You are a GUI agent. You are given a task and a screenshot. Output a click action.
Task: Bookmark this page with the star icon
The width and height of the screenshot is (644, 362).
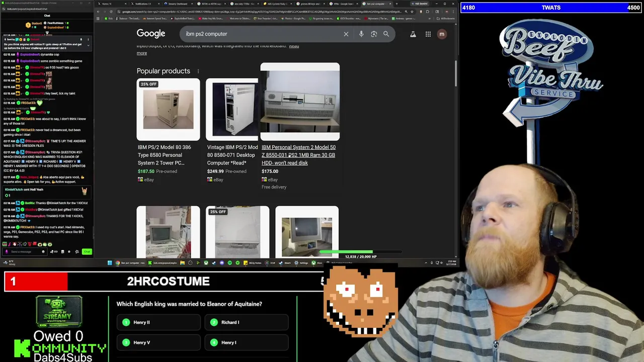tap(412, 12)
